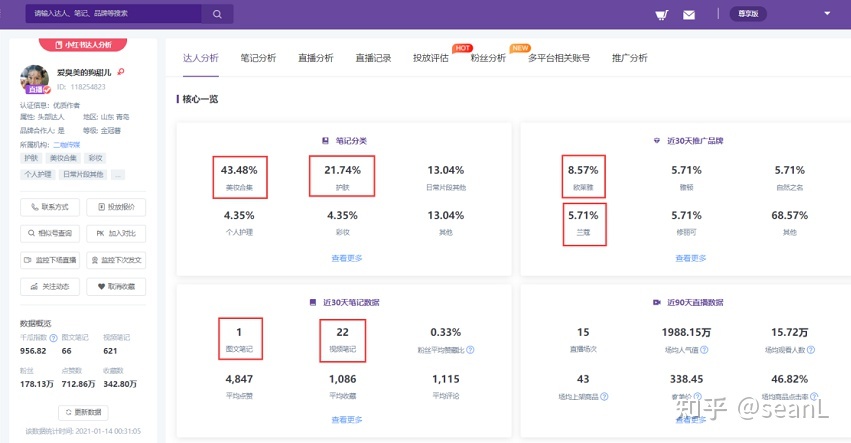Click 查看更多 under 近90天直播数据
The width and height of the screenshot is (851, 443).
691,420
